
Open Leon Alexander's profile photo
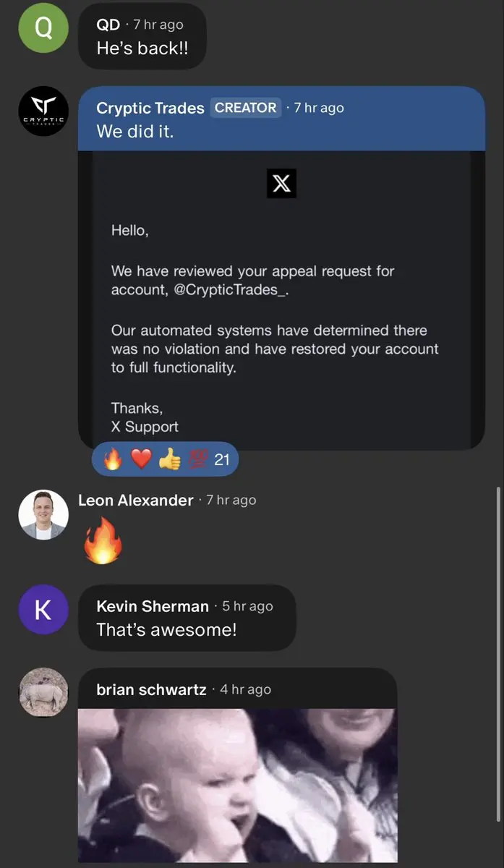[x=43, y=514]
